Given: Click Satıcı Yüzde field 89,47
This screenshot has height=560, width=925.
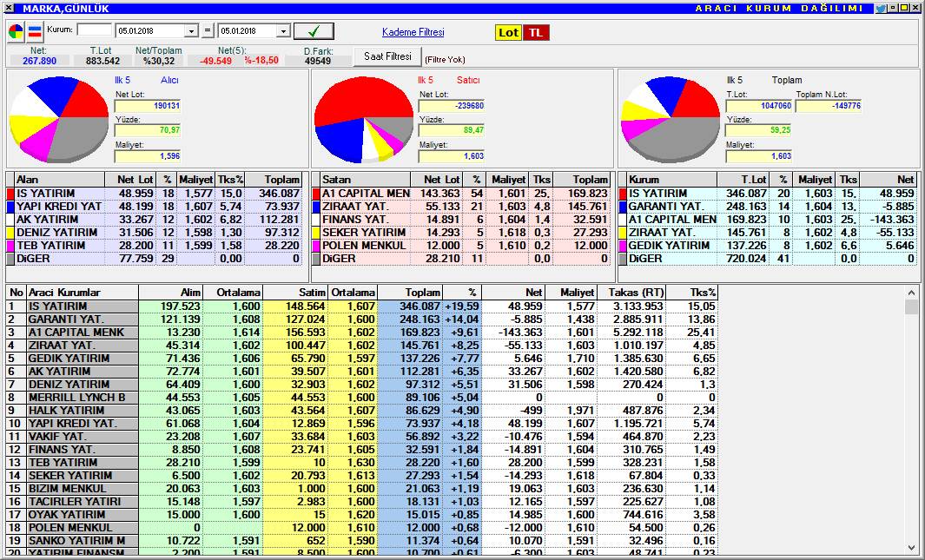Looking at the screenshot, I should coord(452,129).
